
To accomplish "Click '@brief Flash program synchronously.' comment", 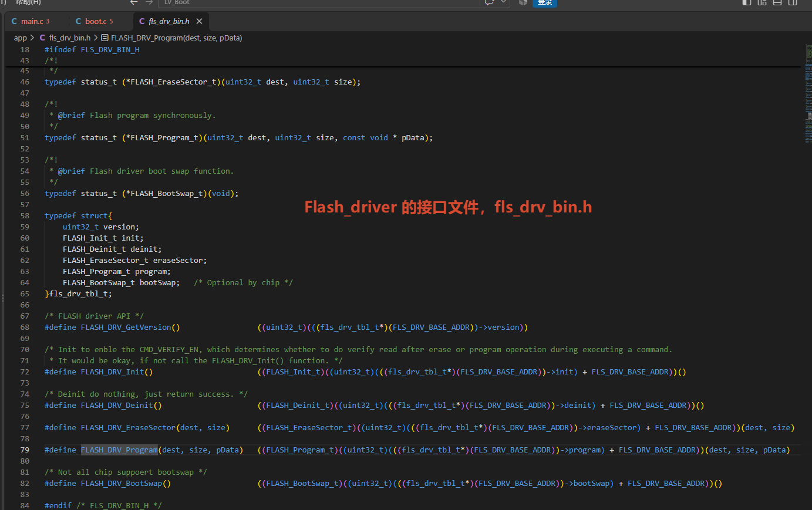I will point(137,116).
